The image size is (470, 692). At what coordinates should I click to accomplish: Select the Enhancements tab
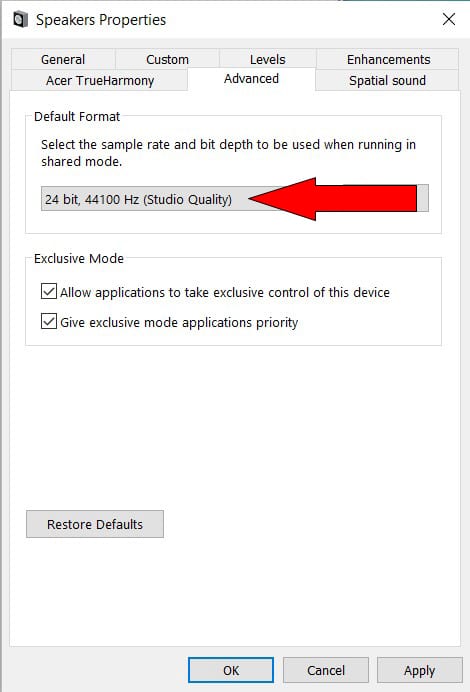tap(388, 59)
